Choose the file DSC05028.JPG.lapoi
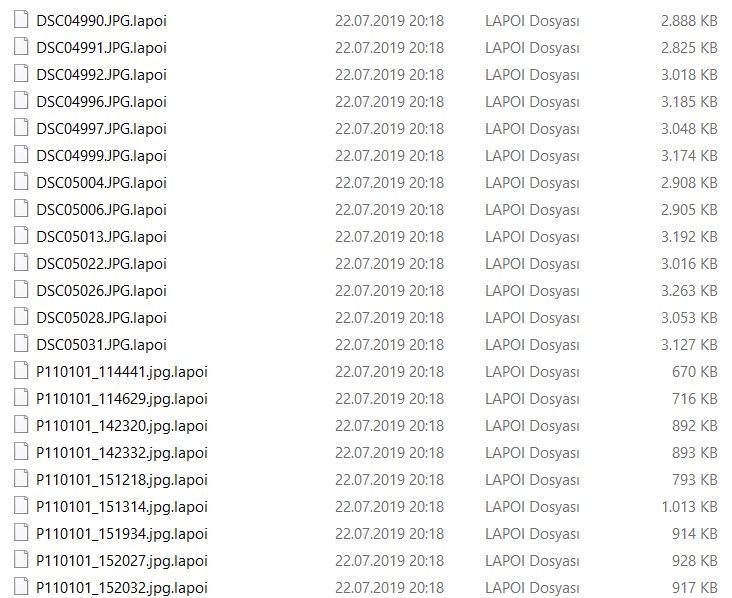 [101, 317]
